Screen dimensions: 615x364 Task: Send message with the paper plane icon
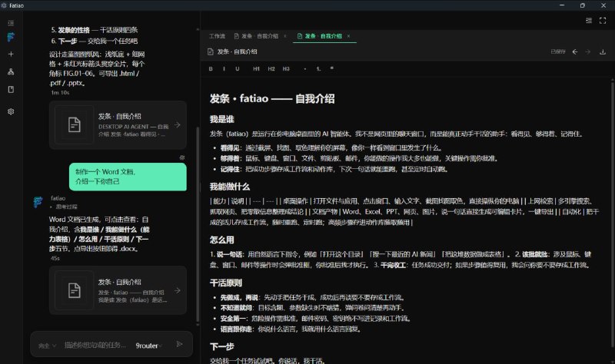179,344
